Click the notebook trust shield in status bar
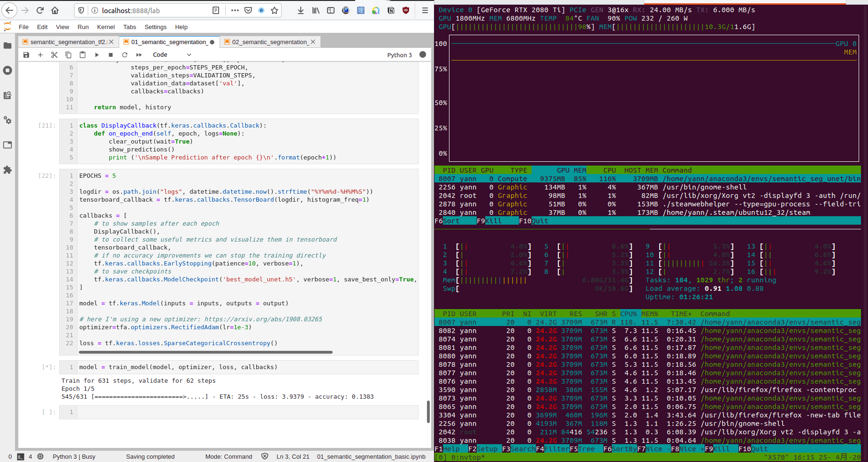The image size is (868, 462). [x=265, y=456]
